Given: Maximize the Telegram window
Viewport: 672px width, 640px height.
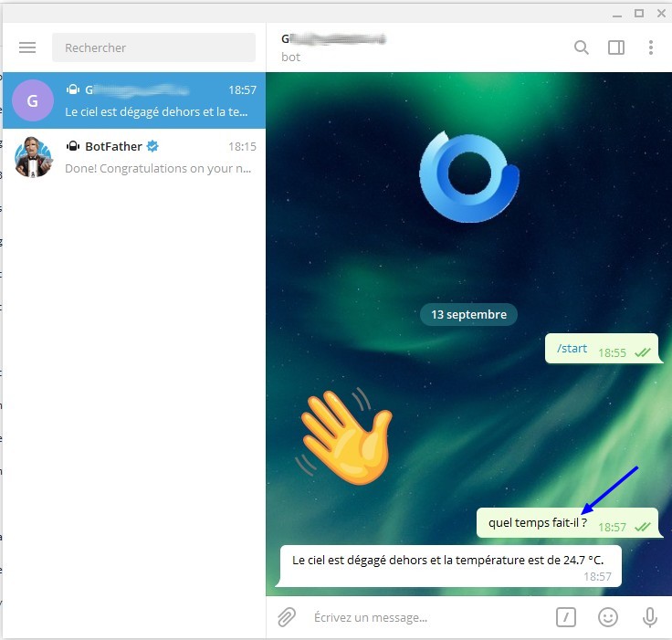Looking at the screenshot, I should pyautogui.click(x=639, y=14).
